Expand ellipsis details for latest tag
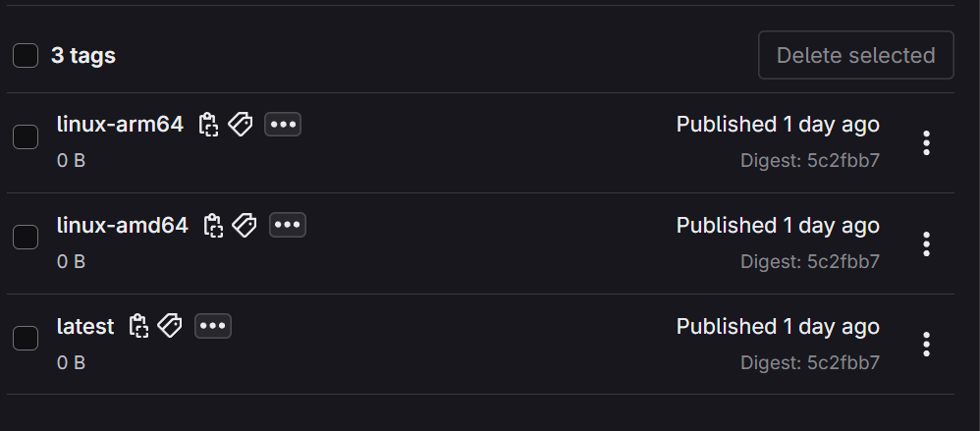Image resolution: width=980 pixels, height=431 pixels. [213, 326]
